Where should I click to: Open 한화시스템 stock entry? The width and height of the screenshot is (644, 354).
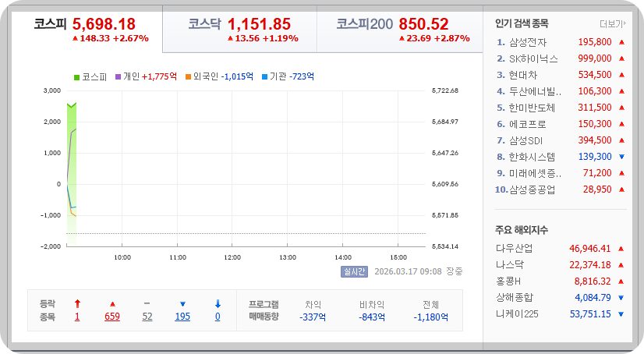coord(532,157)
